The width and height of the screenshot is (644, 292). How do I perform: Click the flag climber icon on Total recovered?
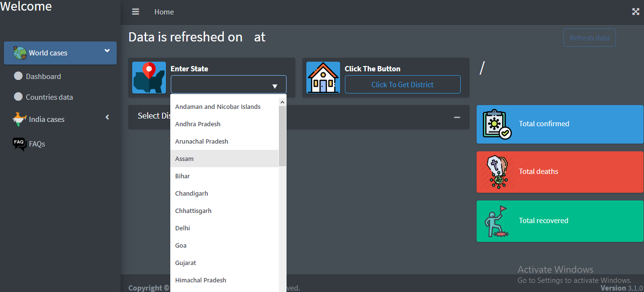click(497, 221)
